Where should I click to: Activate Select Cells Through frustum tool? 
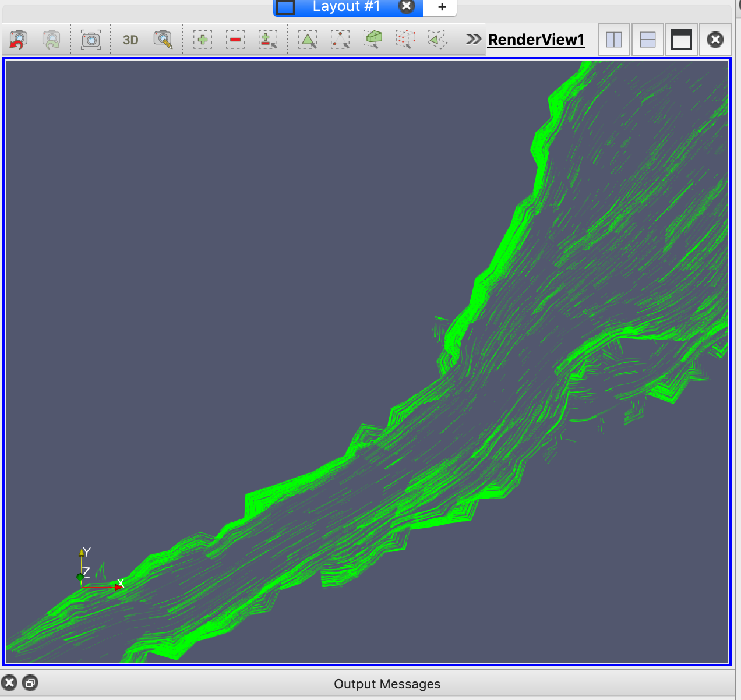click(x=373, y=40)
